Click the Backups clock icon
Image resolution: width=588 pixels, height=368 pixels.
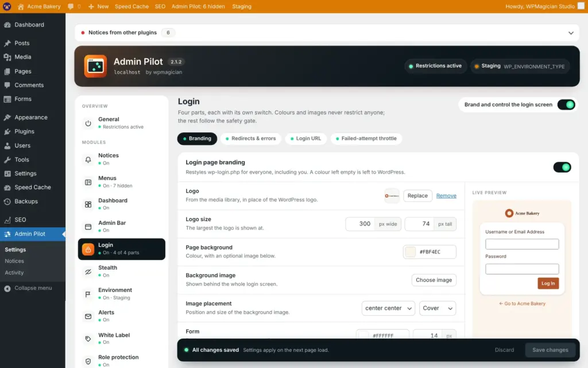(x=7, y=202)
